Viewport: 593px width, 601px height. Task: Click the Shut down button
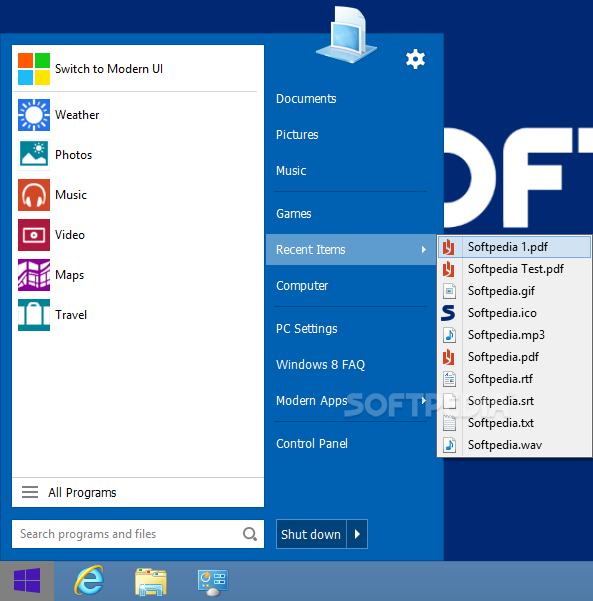coord(311,534)
